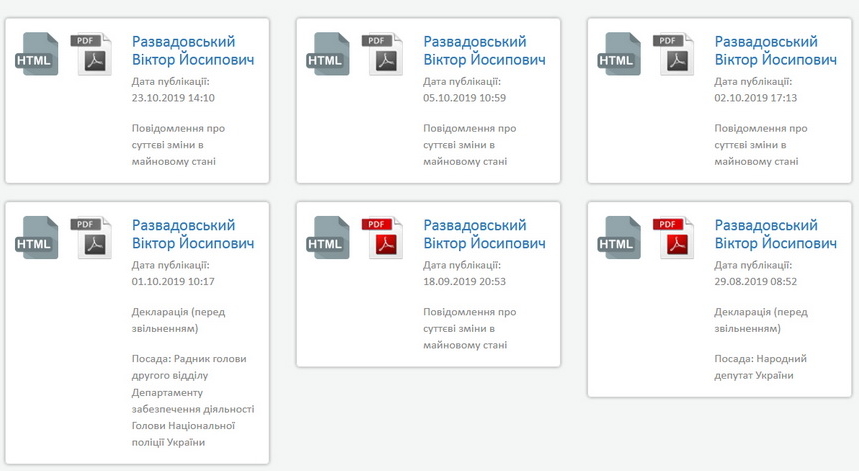This screenshot has height=471, width=859.
Task: Download PDF of 05.10.2019 10:59 document
Action: pyautogui.click(x=383, y=55)
